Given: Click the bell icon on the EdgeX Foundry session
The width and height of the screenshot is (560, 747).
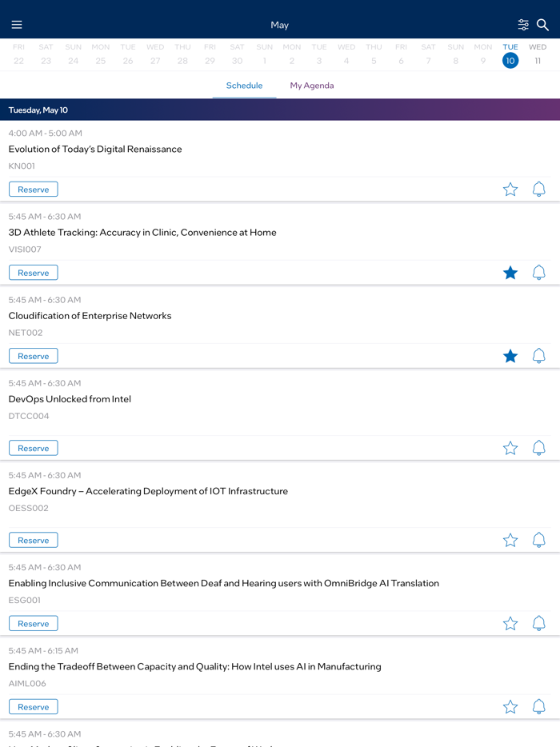Looking at the screenshot, I should 538,540.
